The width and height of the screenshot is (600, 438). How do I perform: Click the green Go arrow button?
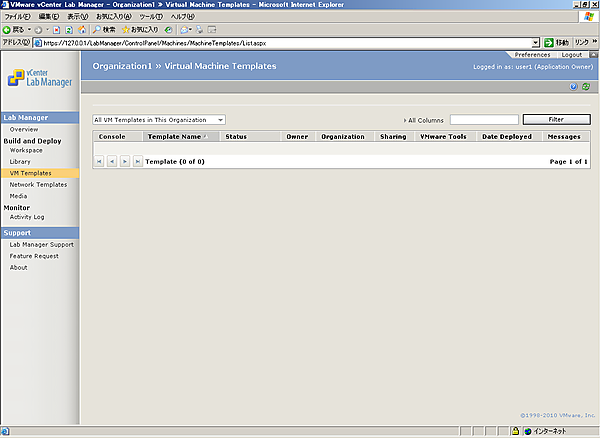(549, 43)
